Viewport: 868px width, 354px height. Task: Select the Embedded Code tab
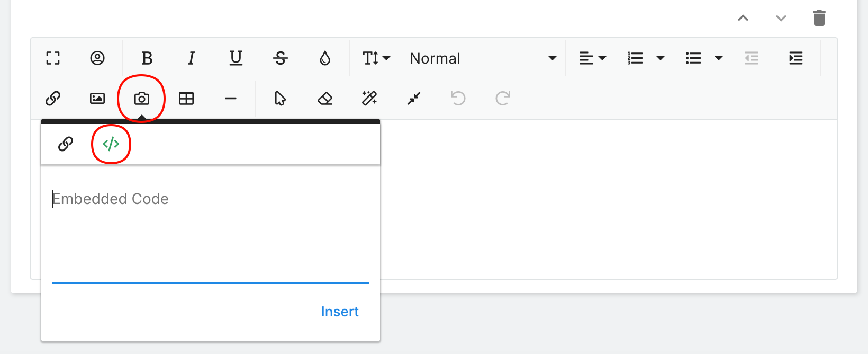(x=111, y=144)
